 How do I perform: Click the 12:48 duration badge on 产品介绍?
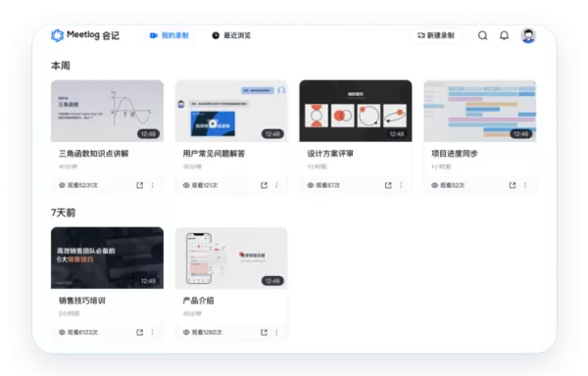(x=272, y=281)
